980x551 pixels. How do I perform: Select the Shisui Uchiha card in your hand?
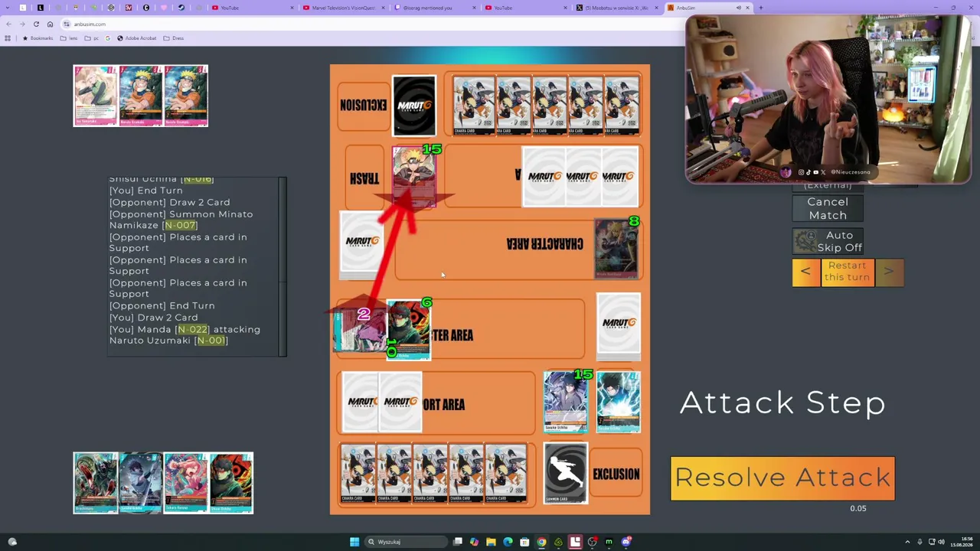[230, 483]
